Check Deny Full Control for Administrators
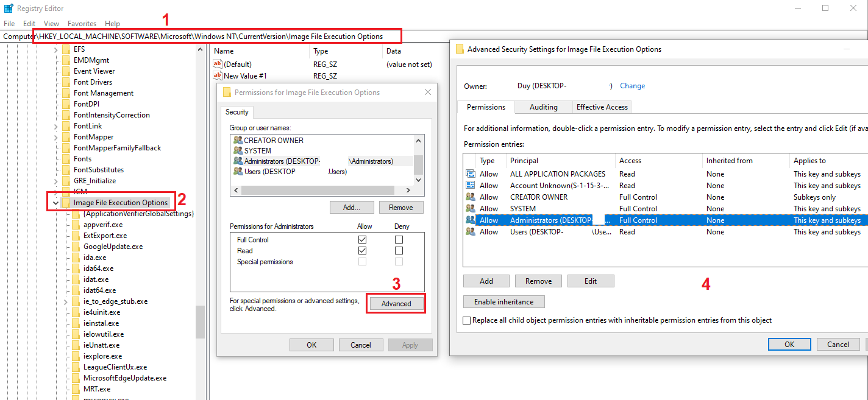 (x=399, y=239)
